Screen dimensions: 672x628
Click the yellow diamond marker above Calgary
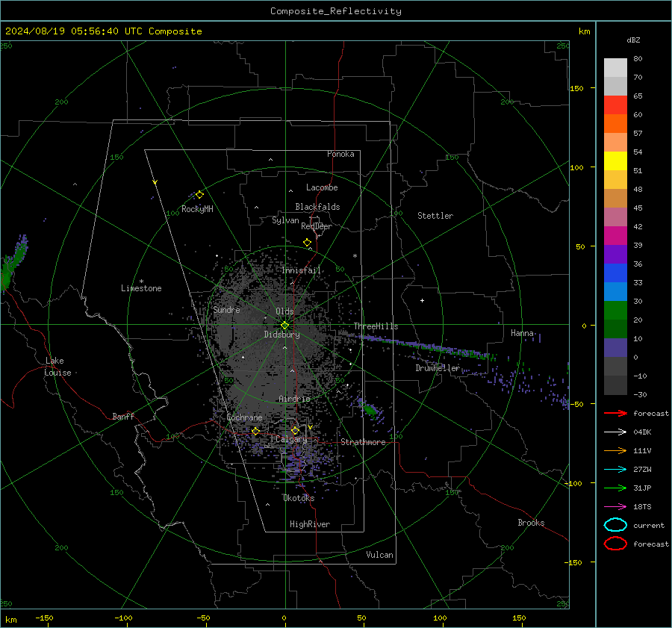coord(295,430)
